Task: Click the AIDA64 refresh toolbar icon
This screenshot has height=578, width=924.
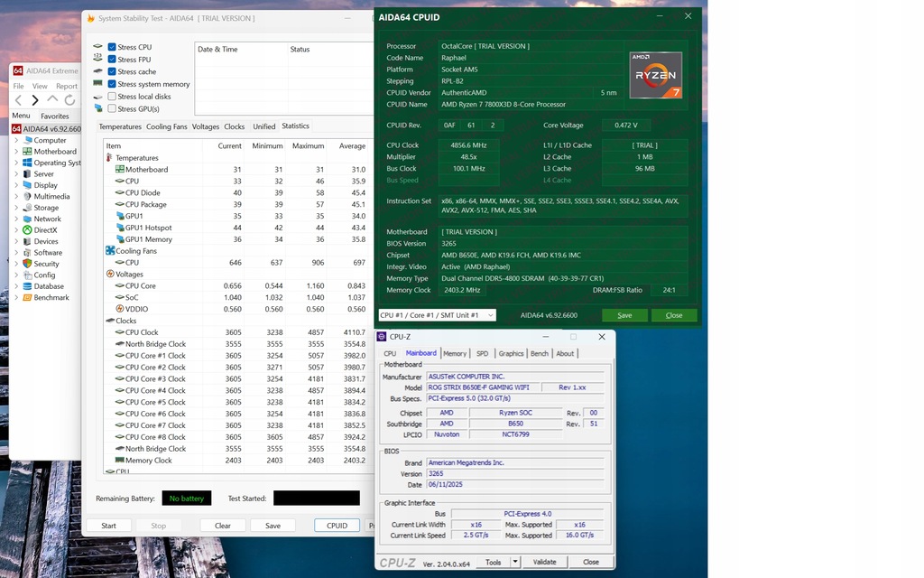Action: 70,99
